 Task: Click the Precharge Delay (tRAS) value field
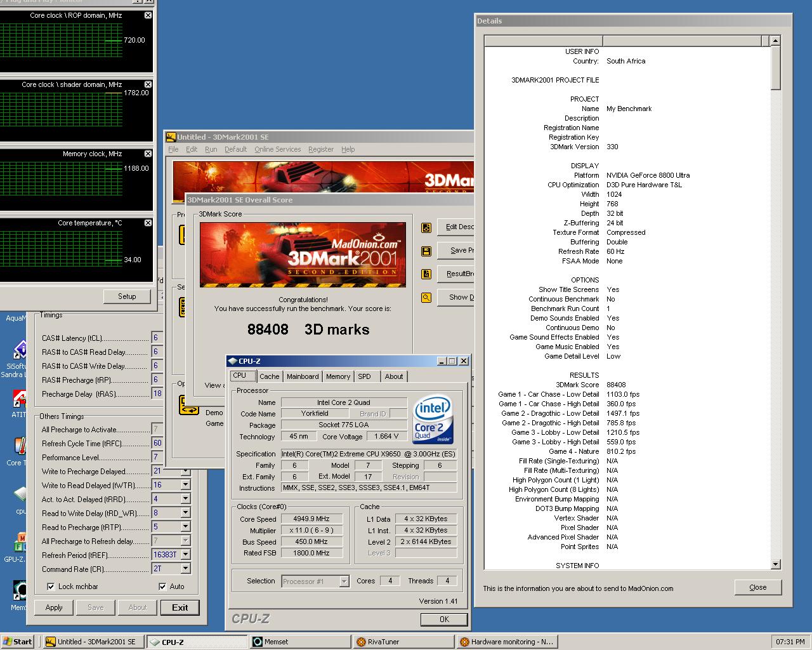click(157, 394)
